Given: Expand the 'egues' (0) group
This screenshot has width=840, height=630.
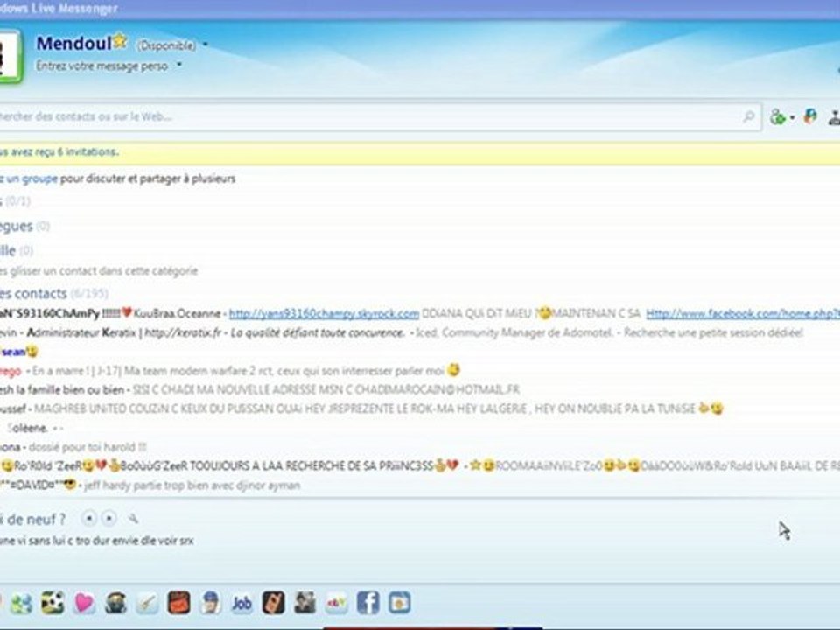Looking at the screenshot, I should tap(24, 226).
